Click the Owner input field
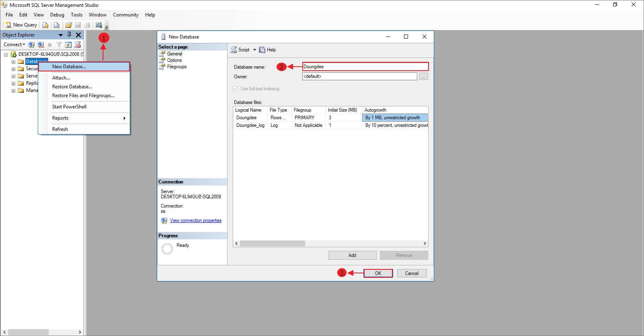The height and width of the screenshot is (336, 644). (x=359, y=76)
